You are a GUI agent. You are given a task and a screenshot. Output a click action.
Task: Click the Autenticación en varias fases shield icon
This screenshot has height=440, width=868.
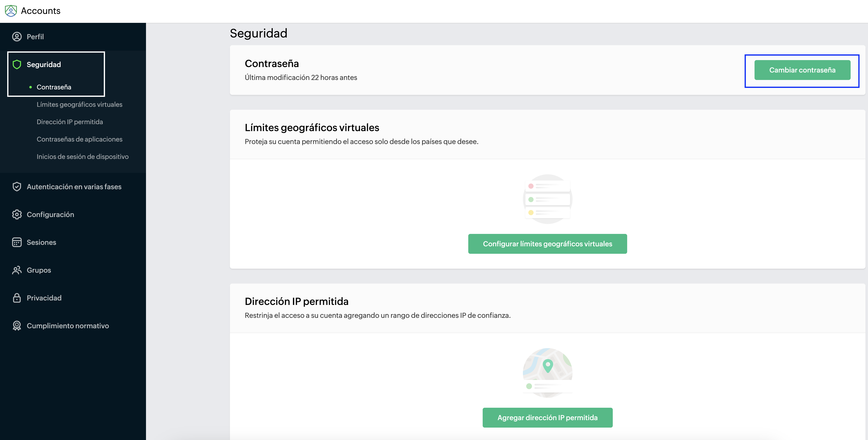pos(17,187)
